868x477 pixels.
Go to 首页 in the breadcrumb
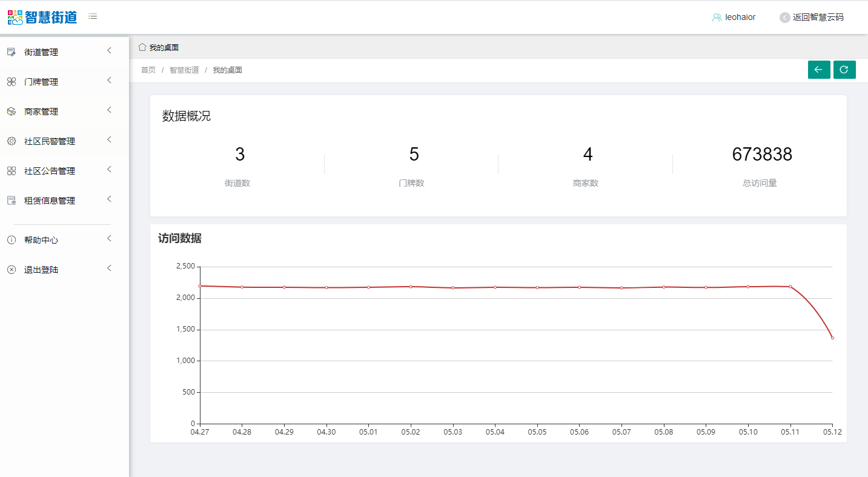148,70
